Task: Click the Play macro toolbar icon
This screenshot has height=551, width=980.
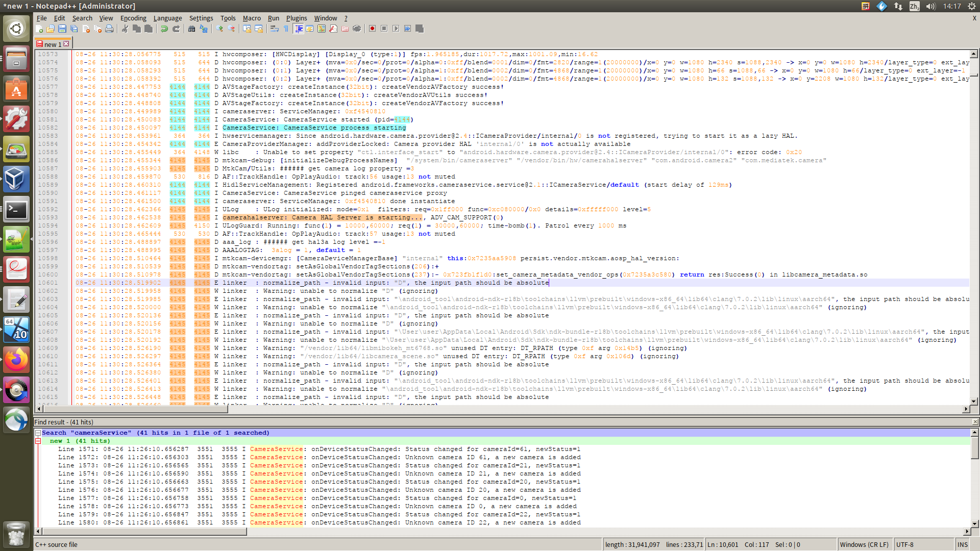Action: click(396, 29)
